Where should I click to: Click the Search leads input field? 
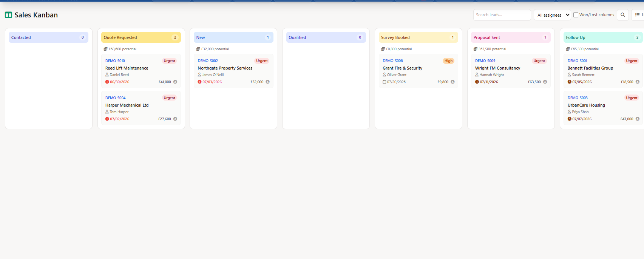(x=502, y=15)
